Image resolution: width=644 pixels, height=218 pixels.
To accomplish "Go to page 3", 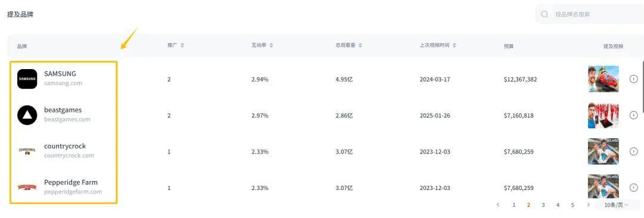I will 543,205.
